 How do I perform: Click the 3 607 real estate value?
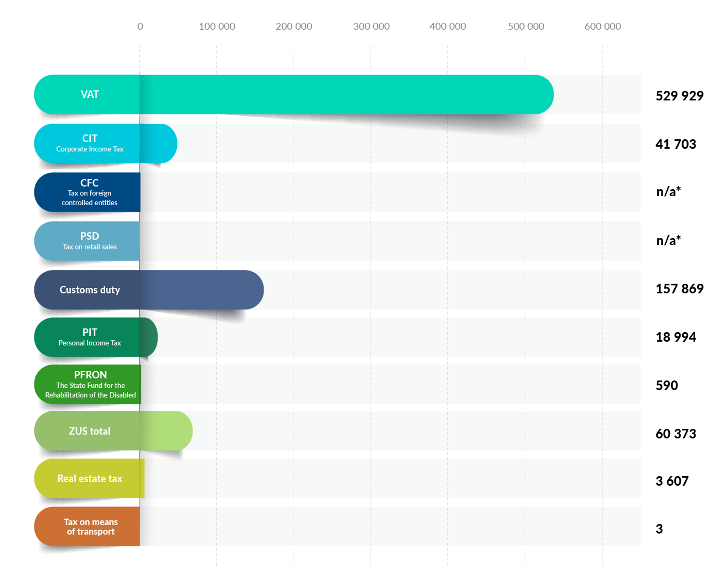[672, 481]
